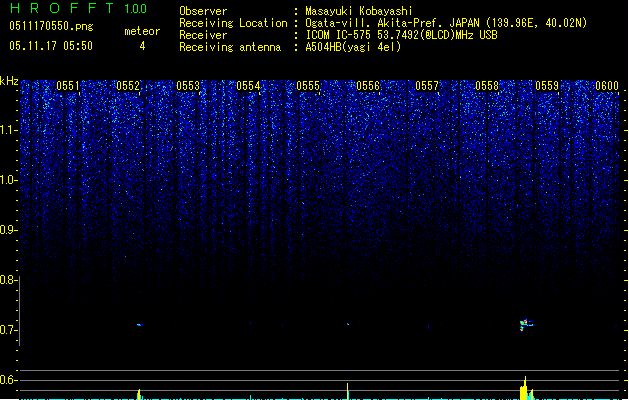The width and height of the screenshot is (629, 400).
Task: Click the A504HB(yagi 4el) antenna text
Action: [x=353, y=47]
